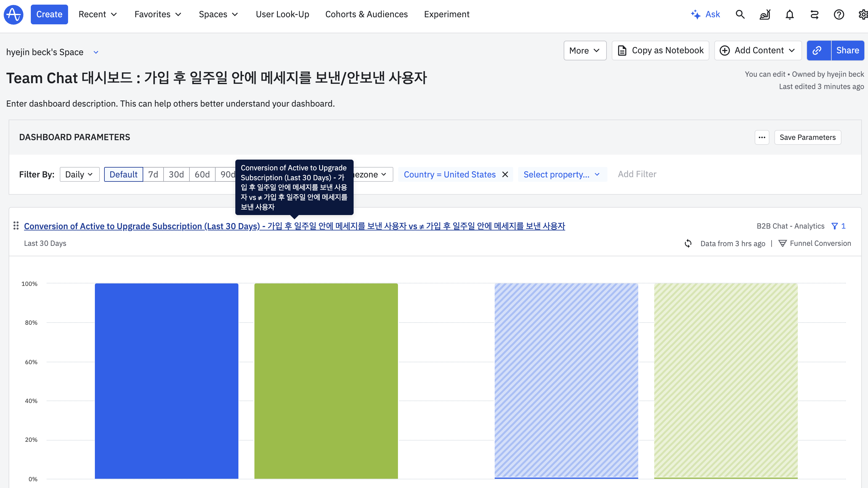Image resolution: width=868 pixels, height=488 pixels.
Task: Refresh chart data with the reload icon
Action: (688, 243)
